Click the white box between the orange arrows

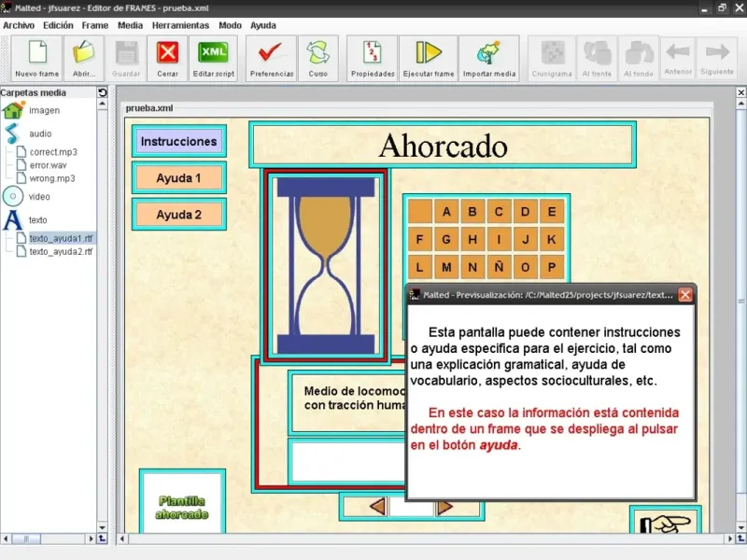pyautogui.click(x=412, y=508)
